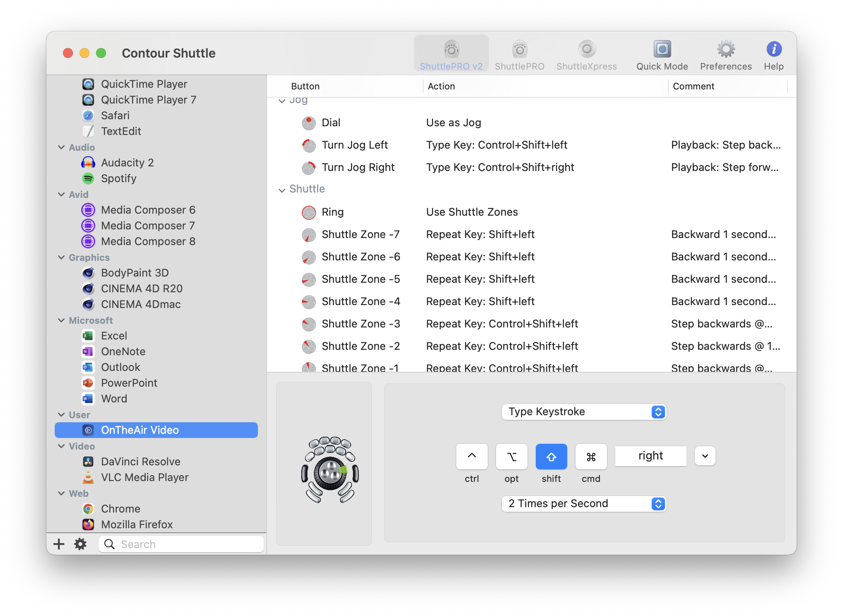Select the Shuttle Zone -7 row
Screen dimensions: 843x616
(x=532, y=234)
